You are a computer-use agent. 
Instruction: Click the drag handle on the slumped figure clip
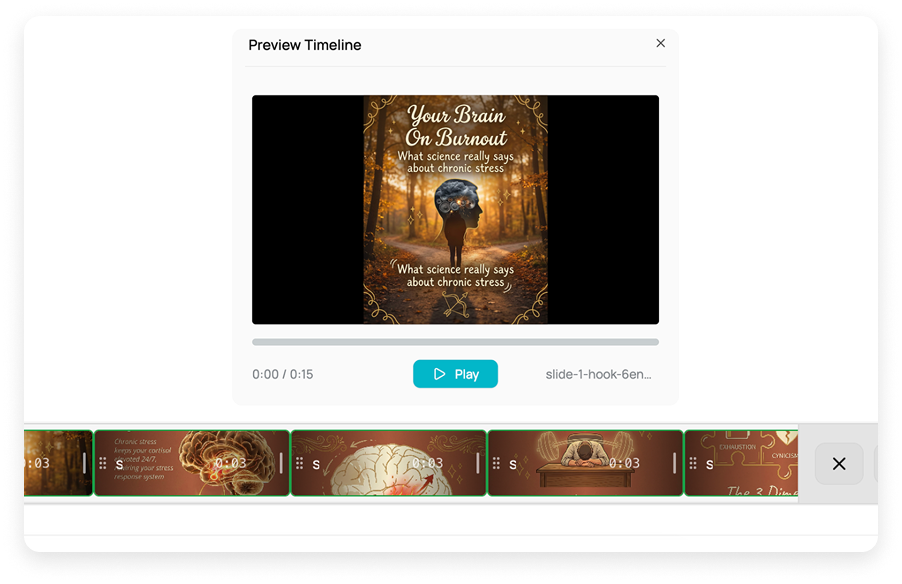(x=495, y=463)
